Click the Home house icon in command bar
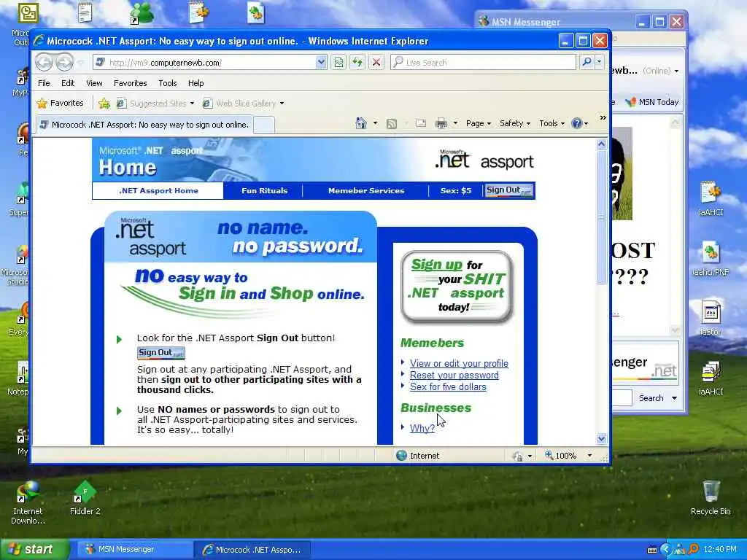Screen dimensions: 747x560 coord(361,123)
